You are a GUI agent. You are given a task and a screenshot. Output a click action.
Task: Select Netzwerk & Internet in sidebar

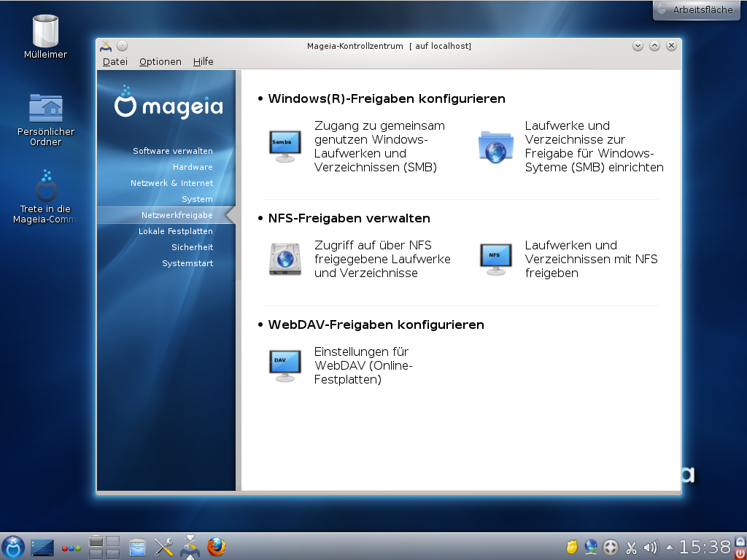171,183
